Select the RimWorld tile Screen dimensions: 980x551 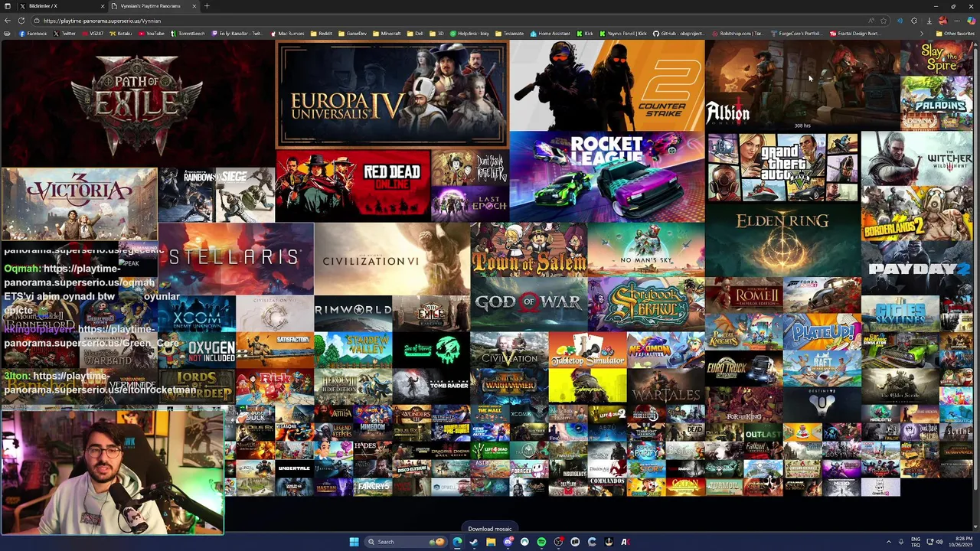353,313
